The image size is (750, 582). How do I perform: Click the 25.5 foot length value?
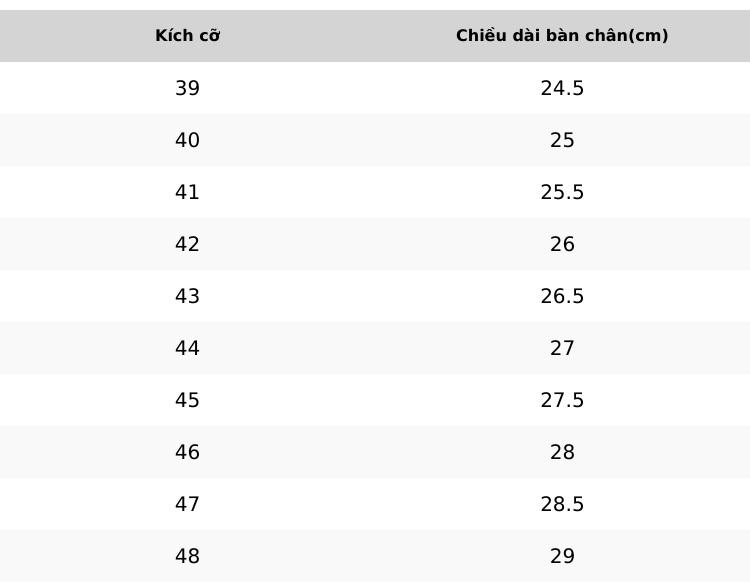coord(562,192)
